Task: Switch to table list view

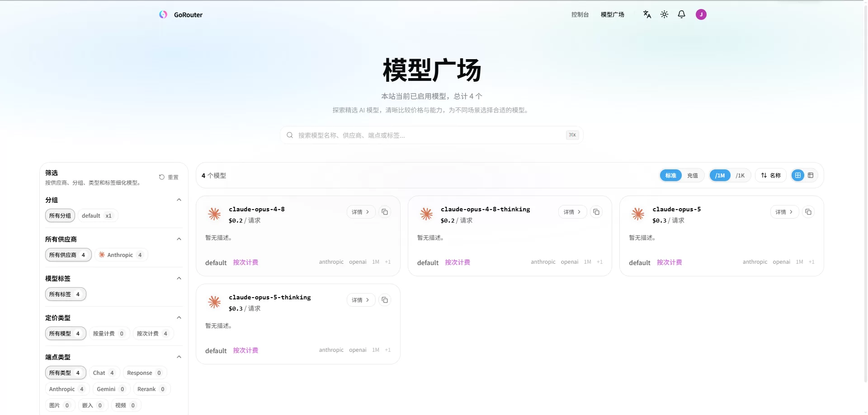Action: (811, 175)
